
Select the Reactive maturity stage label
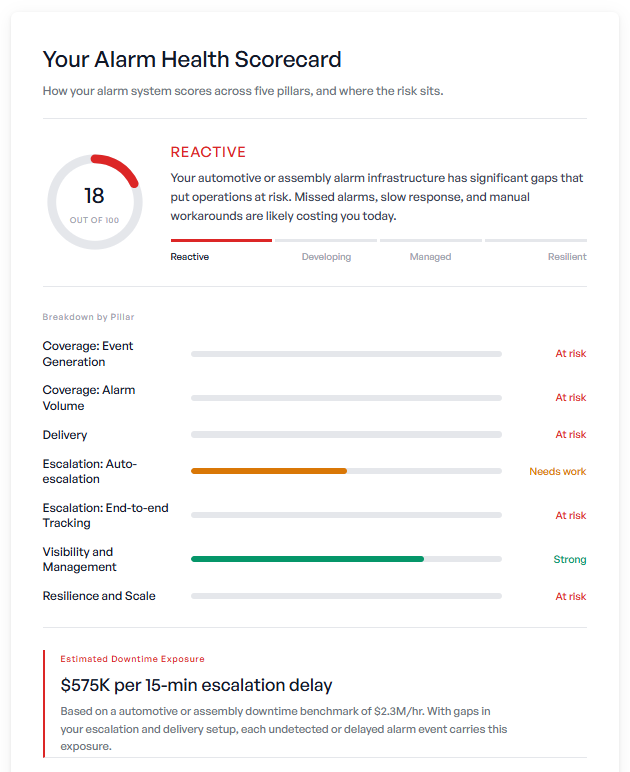189,257
